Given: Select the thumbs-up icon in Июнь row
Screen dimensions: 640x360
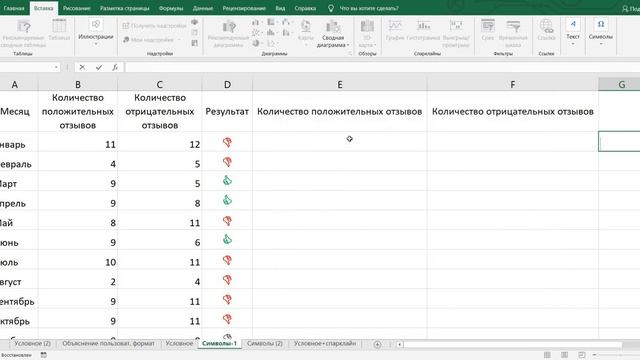Looking at the screenshot, I should click(x=227, y=240).
